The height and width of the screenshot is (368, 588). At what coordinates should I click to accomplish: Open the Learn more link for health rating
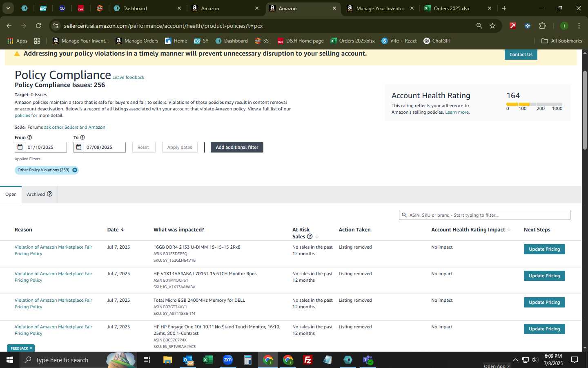457,112
